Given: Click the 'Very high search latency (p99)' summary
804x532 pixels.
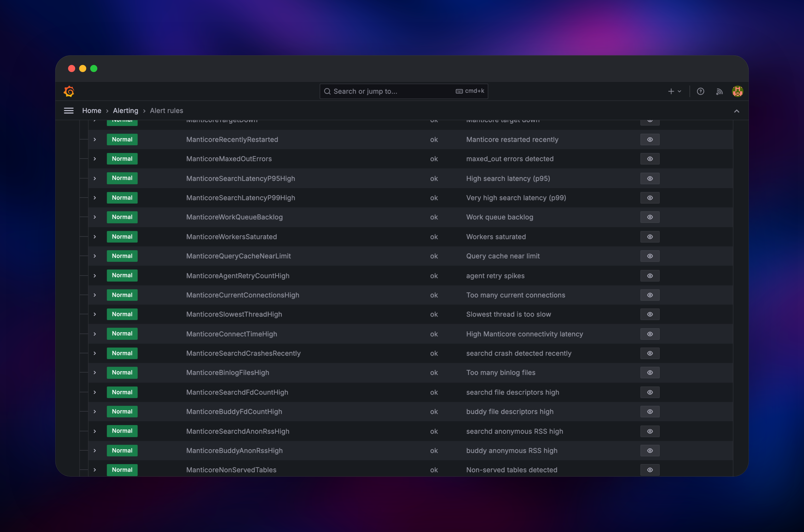Looking at the screenshot, I should coord(516,198).
